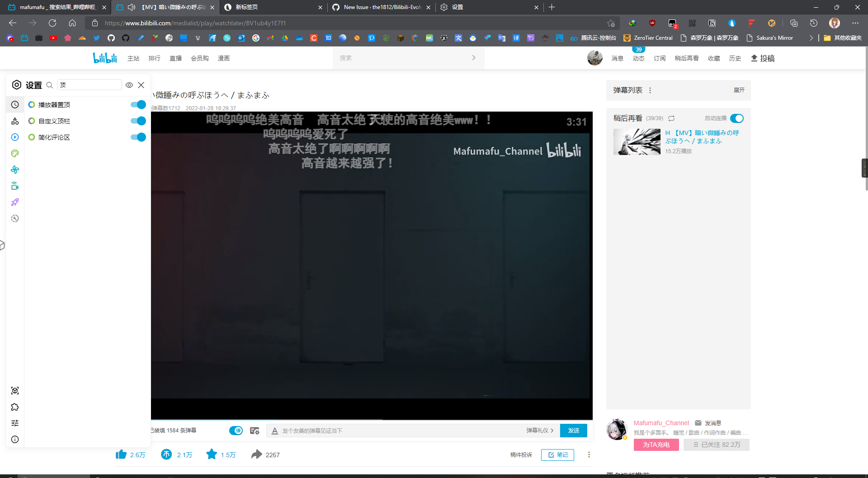Favorite the video with star icon
The image size is (868, 478).
(x=212, y=454)
